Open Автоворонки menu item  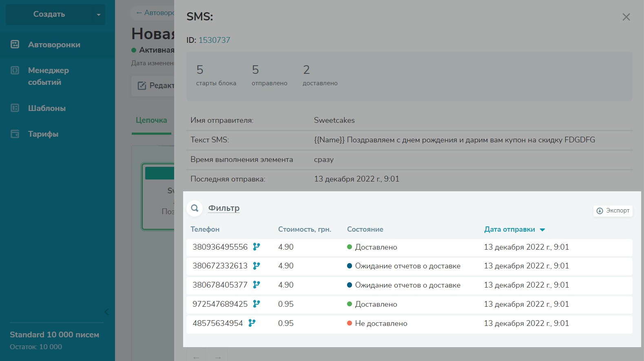click(54, 44)
